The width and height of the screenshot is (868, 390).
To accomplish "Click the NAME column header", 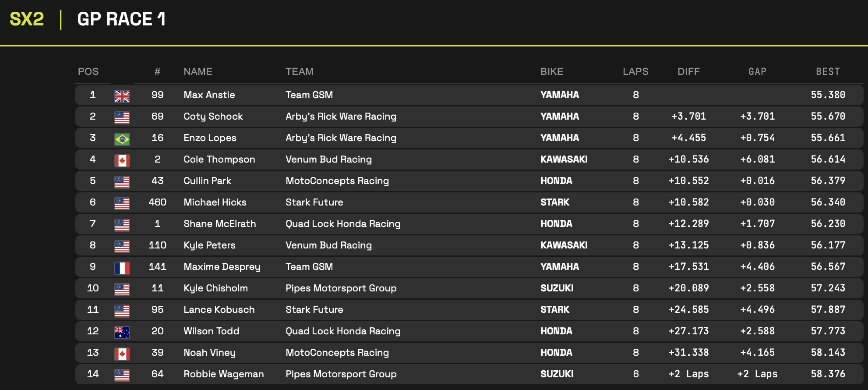I will 198,71.
